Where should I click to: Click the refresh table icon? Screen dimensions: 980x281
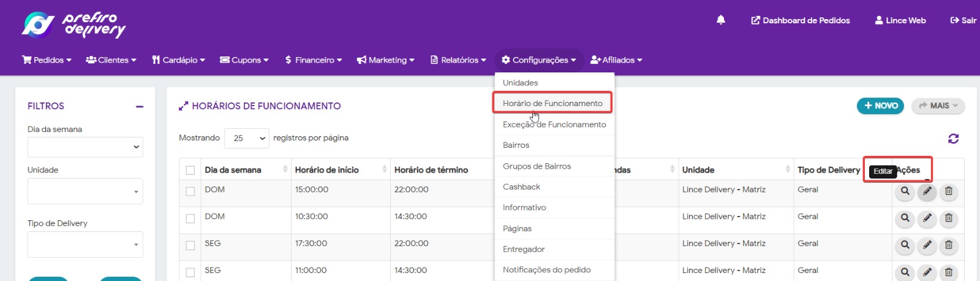pos(953,139)
